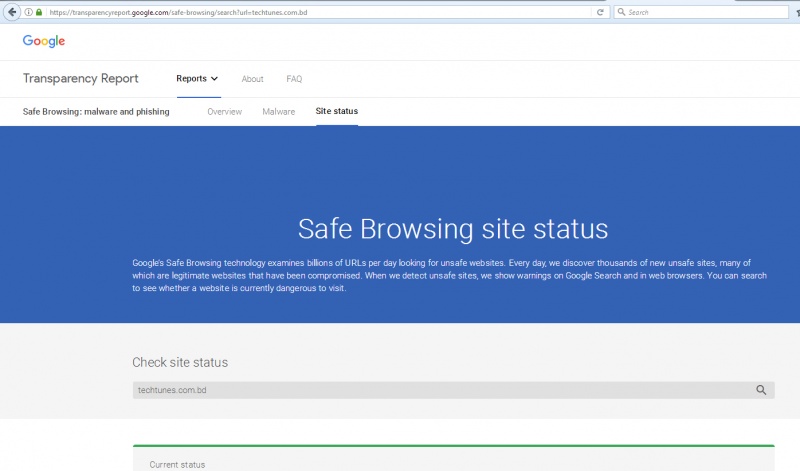Image resolution: width=800 pixels, height=471 pixels.
Task: Click Safe Browsing: malware and phishing heading
Action: (x=96, y=112)
